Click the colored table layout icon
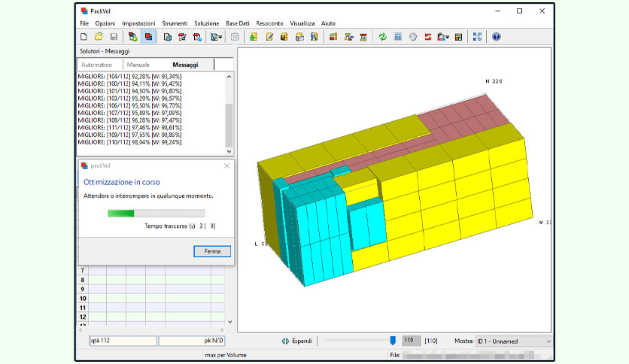629x364 pixels. pos(458,37)
